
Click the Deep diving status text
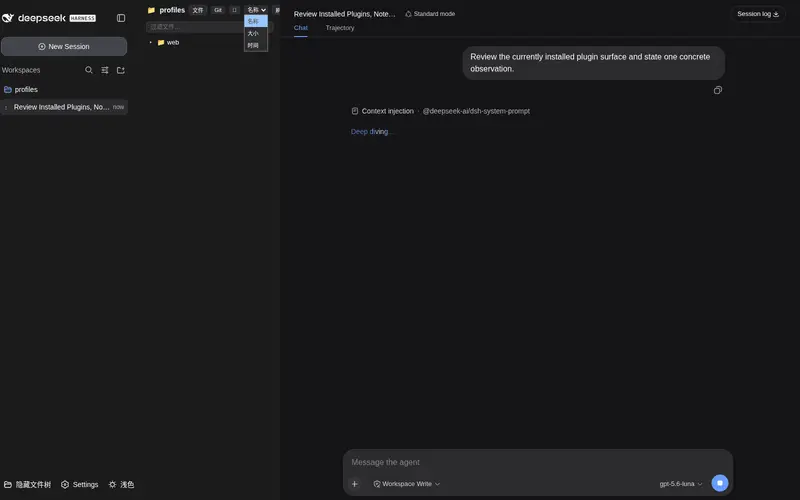pyautogui.click(x=371, y=132)
